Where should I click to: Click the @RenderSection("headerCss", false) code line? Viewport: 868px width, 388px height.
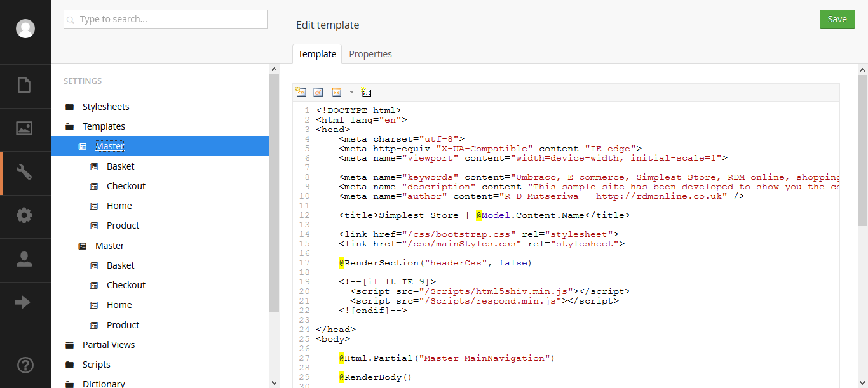coord(435,263)
